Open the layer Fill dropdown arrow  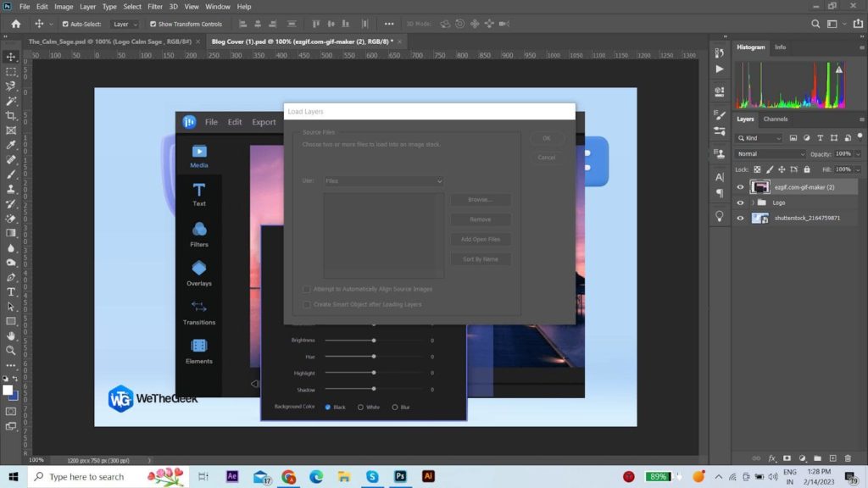[858, 169]
